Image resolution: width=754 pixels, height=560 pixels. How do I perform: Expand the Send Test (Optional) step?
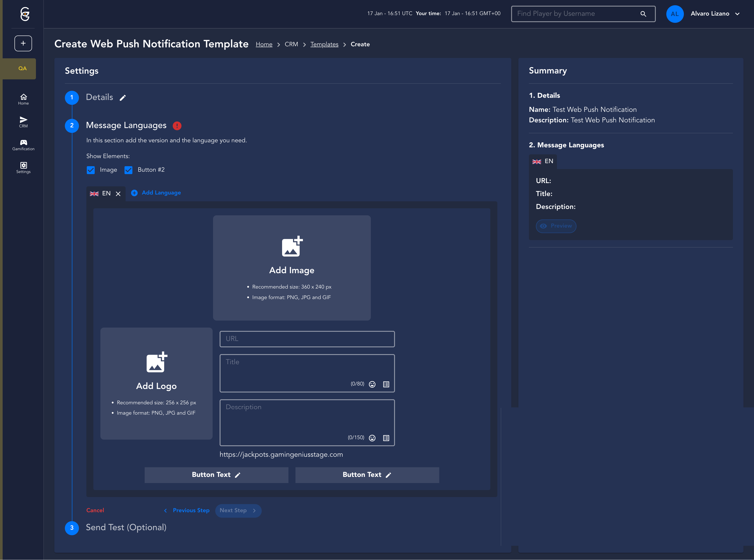tap(126, 528)
